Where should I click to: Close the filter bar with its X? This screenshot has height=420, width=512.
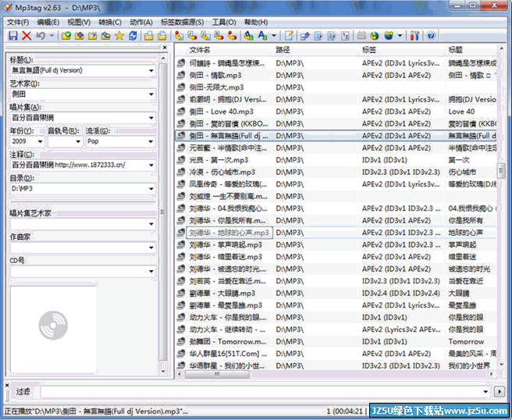[7, 386]
